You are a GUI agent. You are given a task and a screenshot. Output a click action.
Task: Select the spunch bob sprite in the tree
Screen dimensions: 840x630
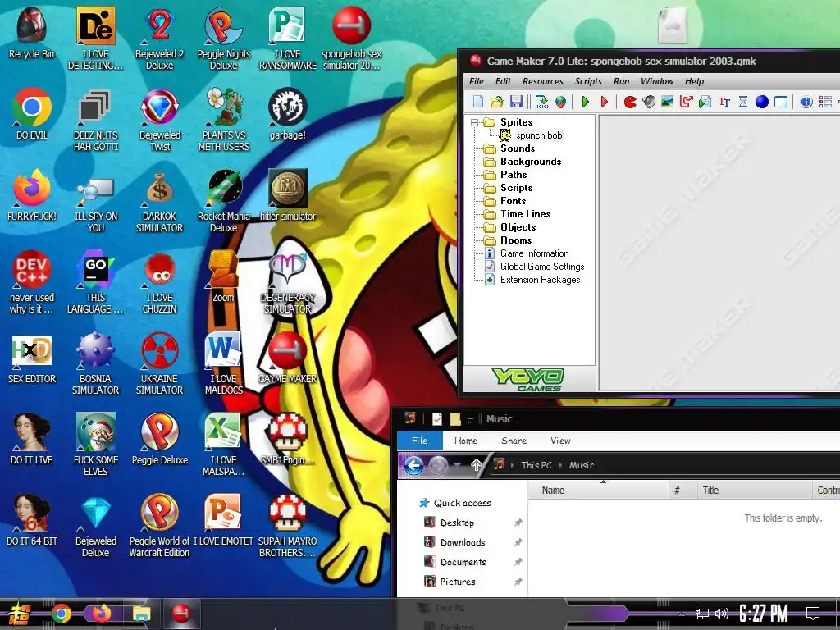[x=539, y=135]
